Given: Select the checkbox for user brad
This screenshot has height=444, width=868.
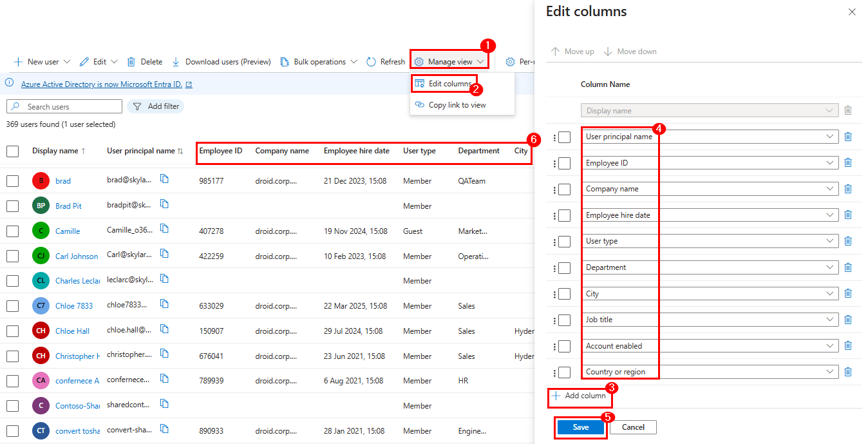Looking at the screenshot, I should tap(12, 181).
